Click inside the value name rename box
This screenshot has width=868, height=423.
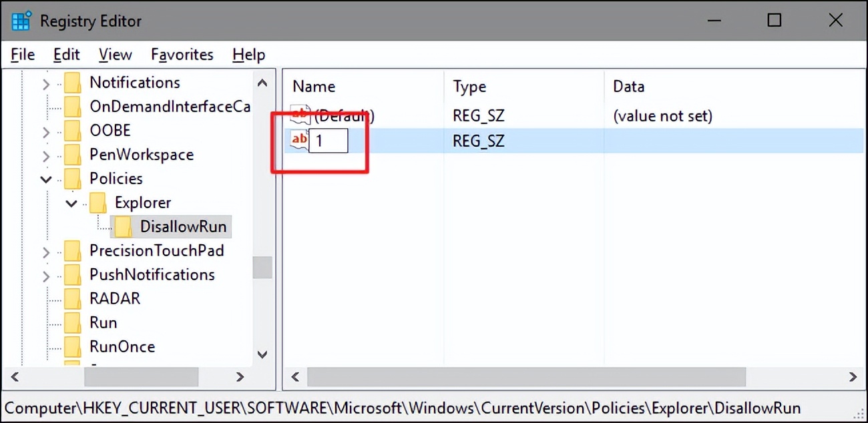pyautogui.click(x=329, y=140)
